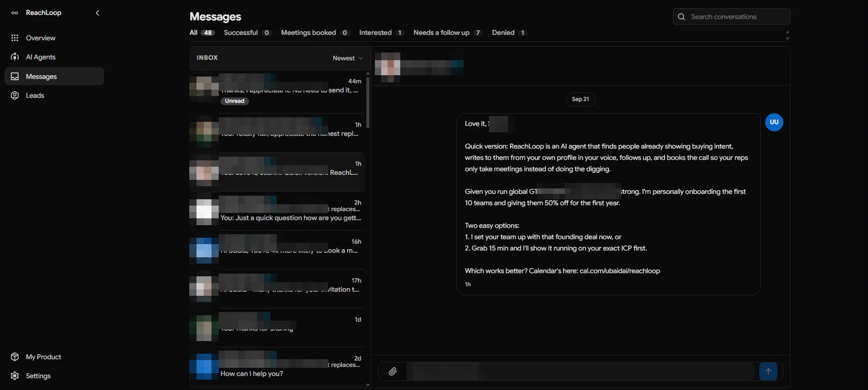This screenshot has width=868, height=390.
Task: Click the 'Two easy options:' line
Action: click(x=492, y=226)
